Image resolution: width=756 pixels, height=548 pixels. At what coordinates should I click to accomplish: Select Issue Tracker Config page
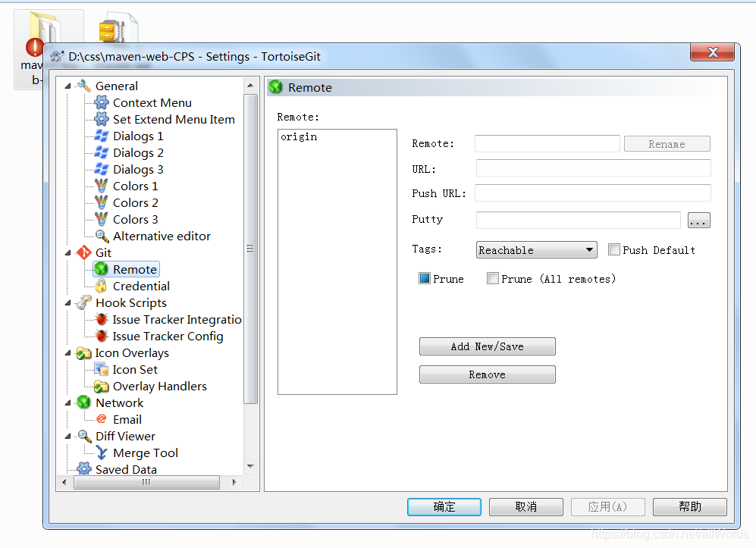pyautogui.click(x=168, y=336)
